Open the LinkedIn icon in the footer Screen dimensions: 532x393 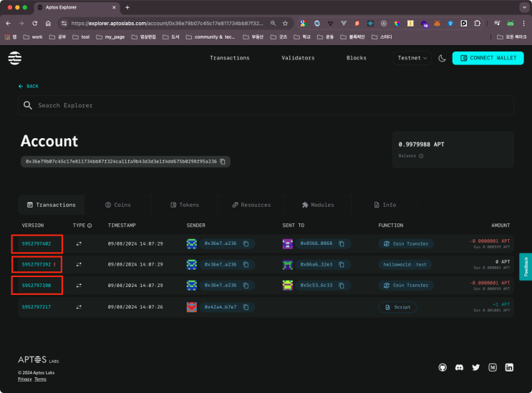(509, 367)
